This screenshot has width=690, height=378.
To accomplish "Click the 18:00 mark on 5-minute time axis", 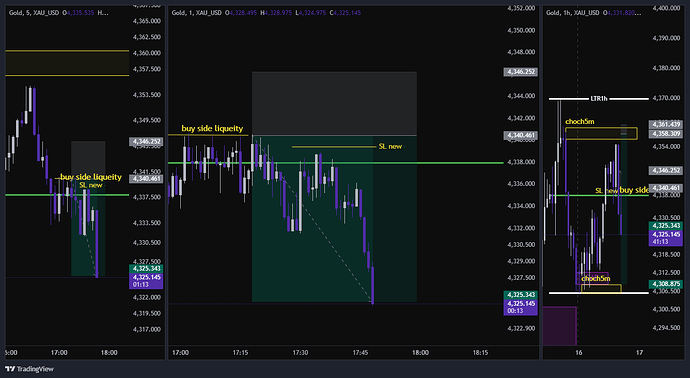I will [109, 352].
